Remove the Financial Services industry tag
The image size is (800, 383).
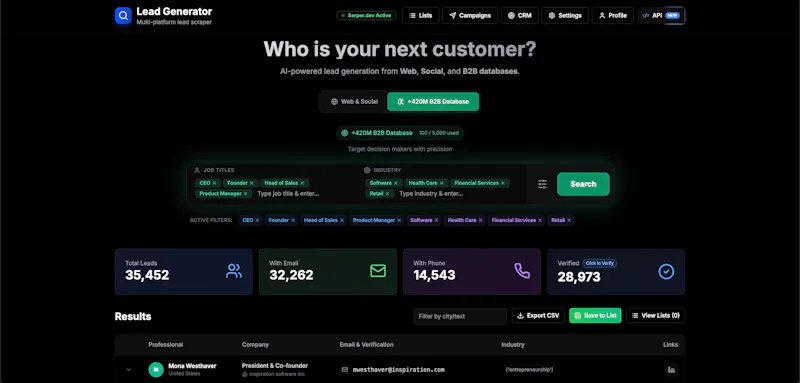pyautogui.click(x=503, y=183)
